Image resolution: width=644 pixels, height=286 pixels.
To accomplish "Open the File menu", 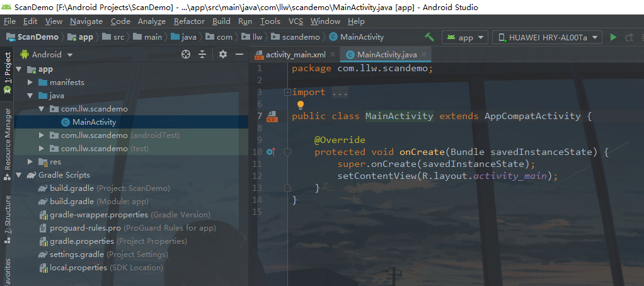I will 9,21.
